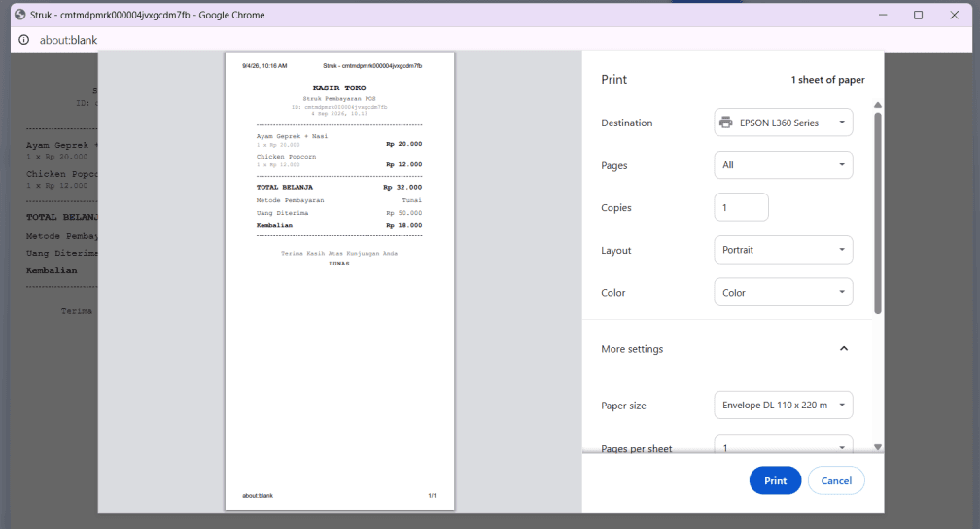The width and height of the screenshot is (980, 529).
Task: Collapse the More settings section
Action: (x=844, y=349)
